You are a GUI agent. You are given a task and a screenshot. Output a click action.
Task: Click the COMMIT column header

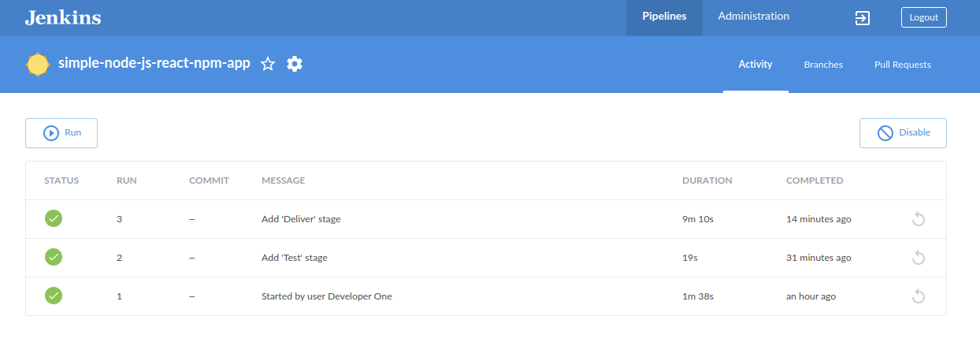tap(209, 180)
